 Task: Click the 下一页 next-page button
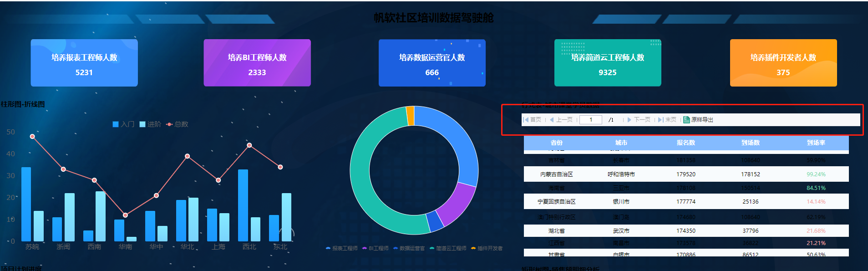pos(639,120)
